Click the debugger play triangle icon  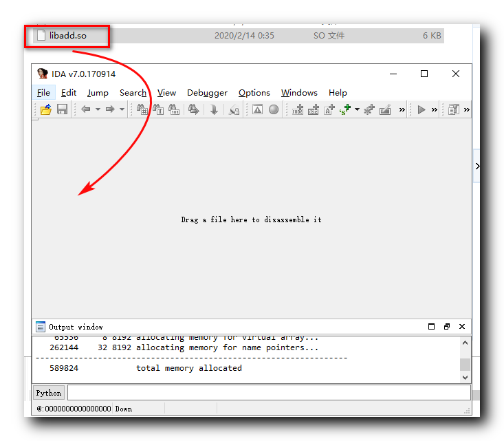pyautogui.click(x=421, y=109)
